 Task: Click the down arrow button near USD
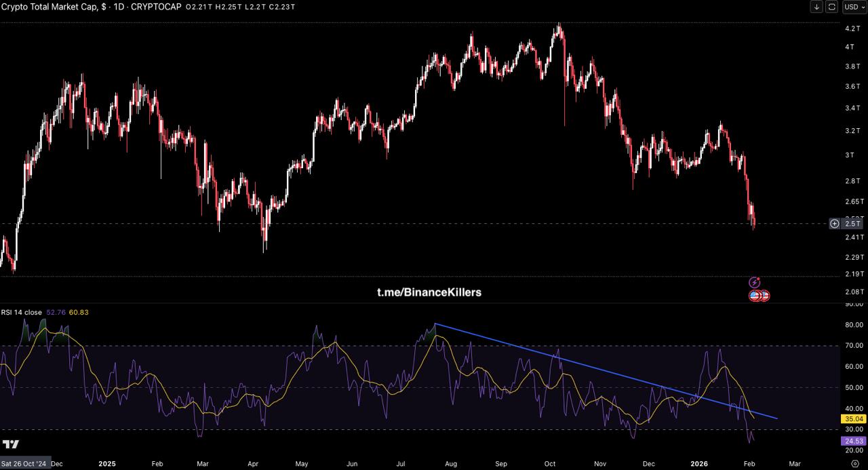pos(816,7)
